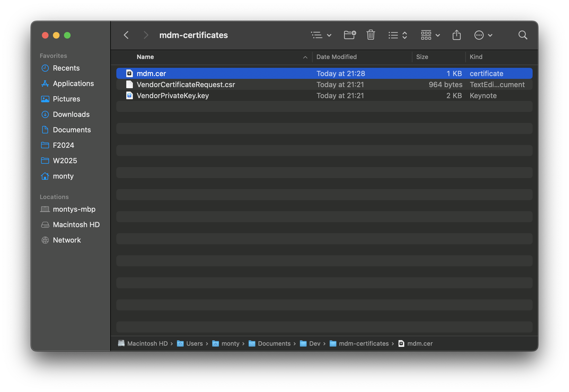
Task: Click the Network globe icon in sidebar
Action: 45,240
